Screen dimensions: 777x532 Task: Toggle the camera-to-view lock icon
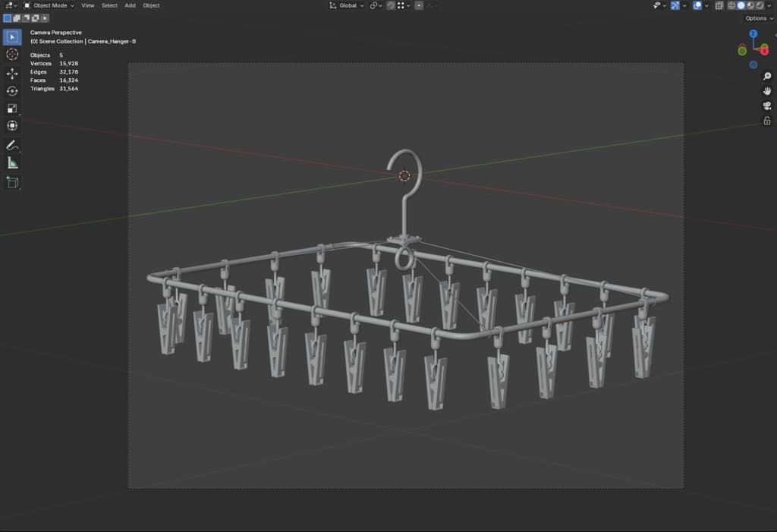[767, 121]
